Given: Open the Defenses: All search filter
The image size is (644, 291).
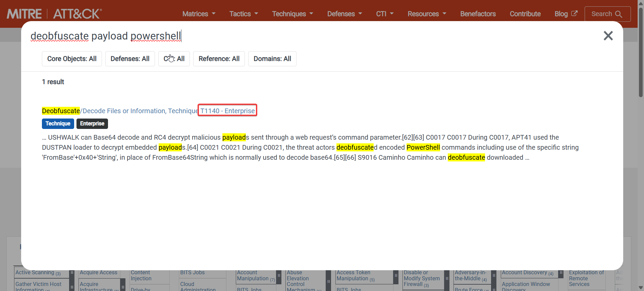Looking at the screenshot, I should 130,59.
